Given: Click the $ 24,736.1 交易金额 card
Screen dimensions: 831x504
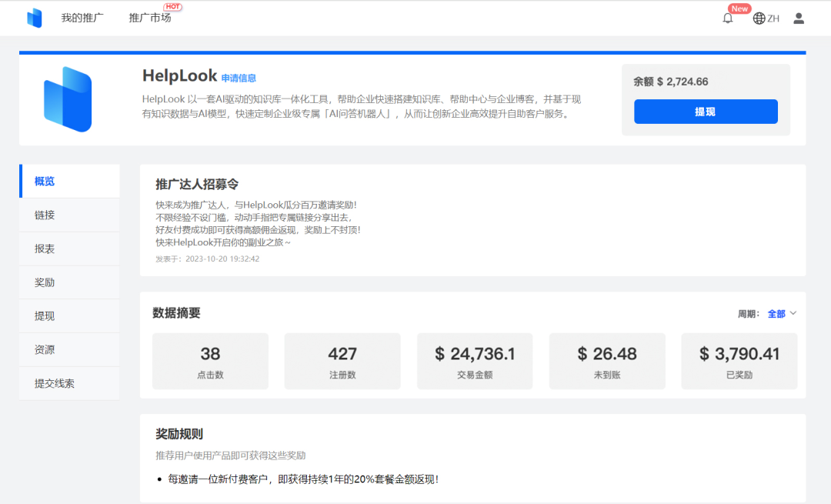Looking at the screenshot, I should point(475,361).
